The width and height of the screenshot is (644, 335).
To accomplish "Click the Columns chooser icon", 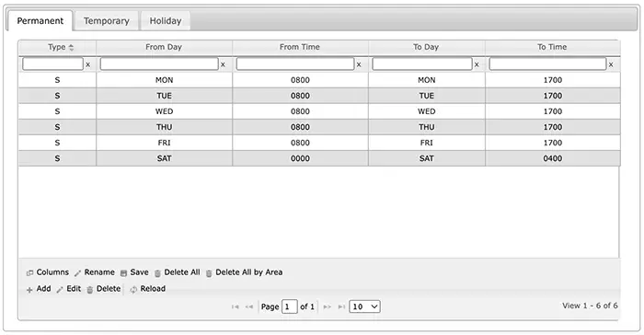I will (x=29, y=273).
